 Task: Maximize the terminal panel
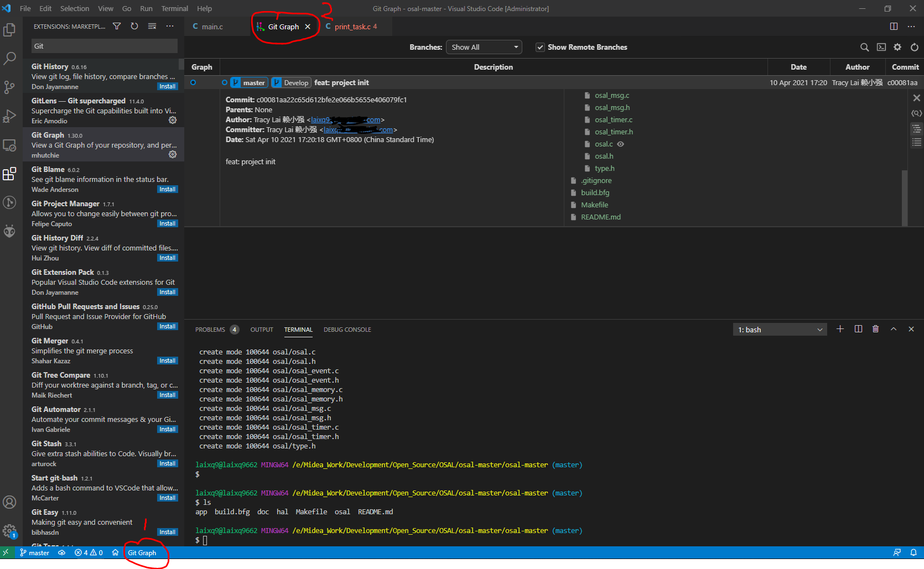coord(893,329)
